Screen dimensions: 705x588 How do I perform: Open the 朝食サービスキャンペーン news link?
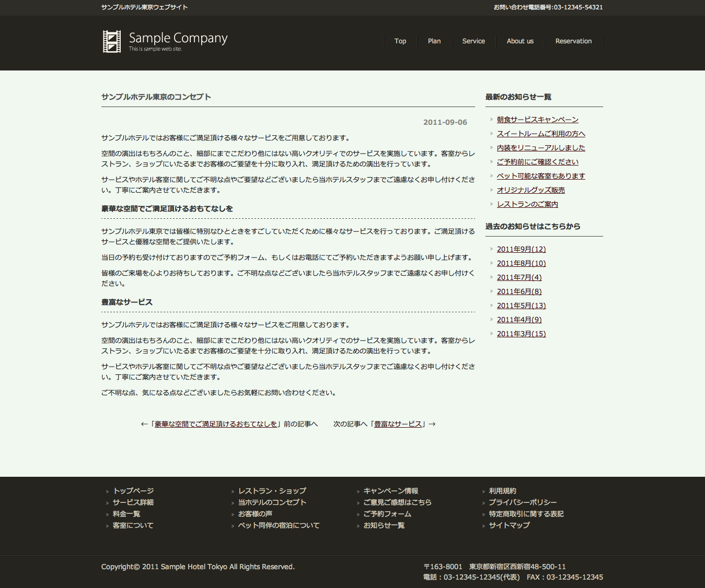537,120
